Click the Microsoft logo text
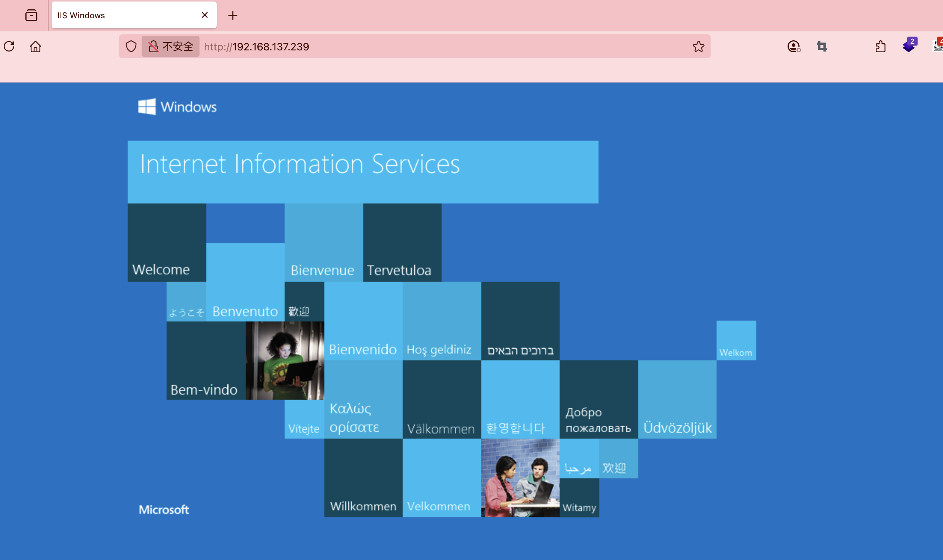 pyautogui.click(x=164, y=510)
